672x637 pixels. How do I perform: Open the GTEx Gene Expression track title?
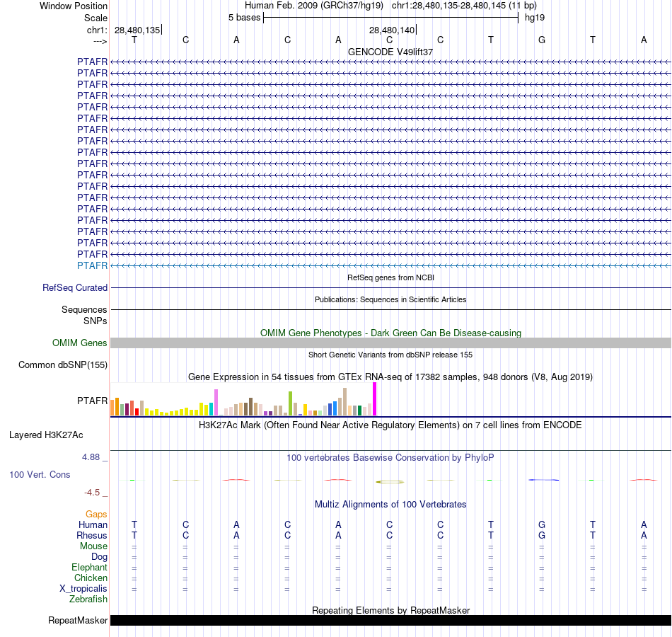tap(390, 377)
